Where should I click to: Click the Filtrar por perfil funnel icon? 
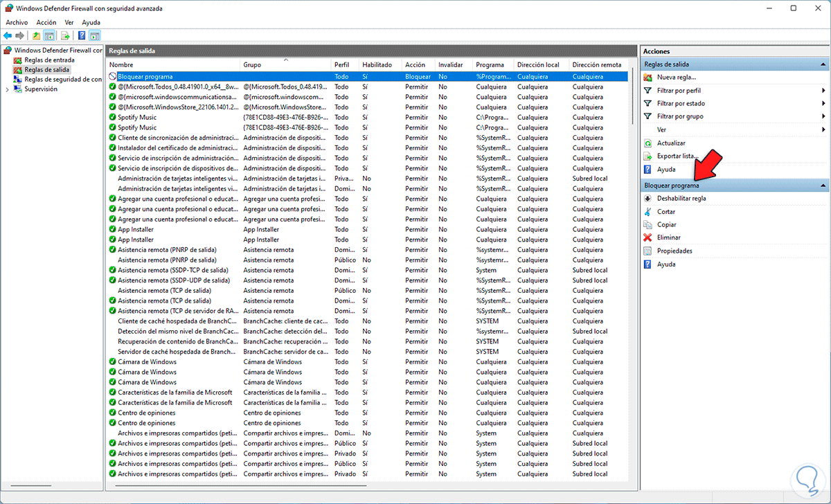(648, 90)
